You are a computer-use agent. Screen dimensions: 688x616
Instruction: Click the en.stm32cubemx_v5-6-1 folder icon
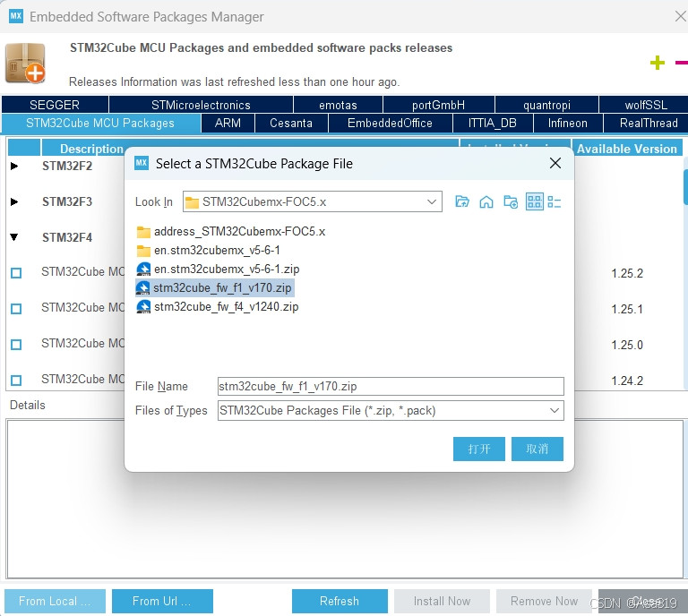143,251
